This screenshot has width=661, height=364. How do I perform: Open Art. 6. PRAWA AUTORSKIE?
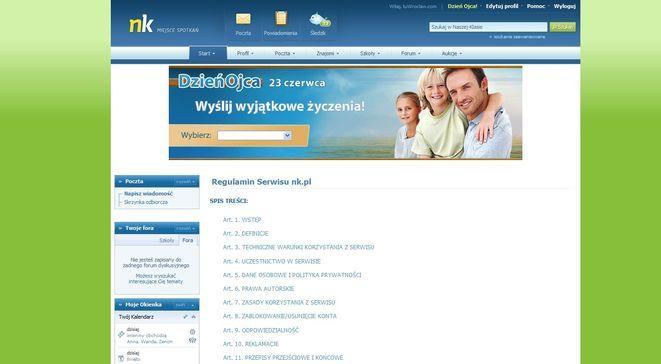pos(259,289)
